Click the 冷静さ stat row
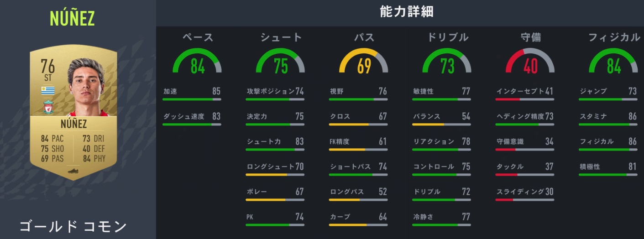Viewport: 644px width, 239px height. point(441,217)
